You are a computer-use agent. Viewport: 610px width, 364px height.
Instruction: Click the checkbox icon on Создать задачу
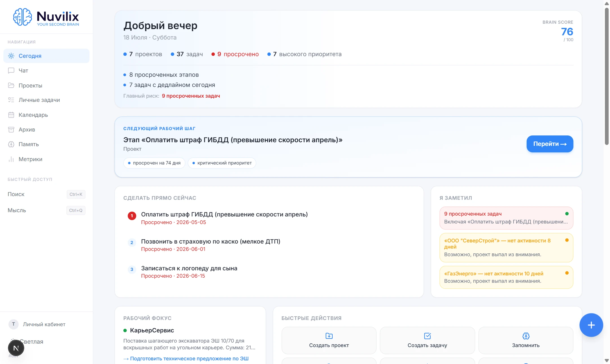pos(427,336)
